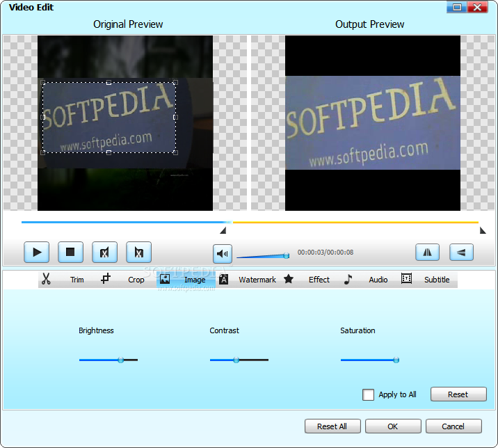Click the right-middle crop handle
The height and width of the screenshot is (448, 498).
[175, 118]
